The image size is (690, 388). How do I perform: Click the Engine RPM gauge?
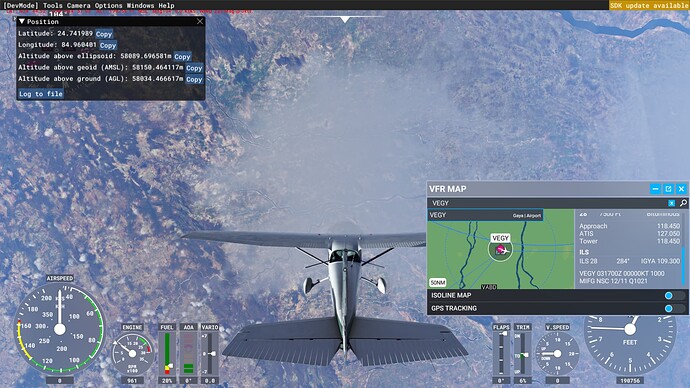pos(132,354)
